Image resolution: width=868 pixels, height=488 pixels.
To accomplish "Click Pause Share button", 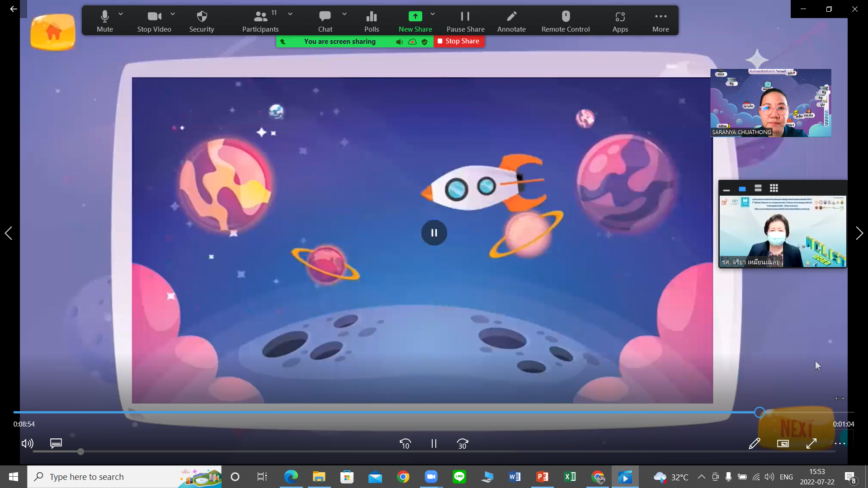I will [x=465, y=21].
